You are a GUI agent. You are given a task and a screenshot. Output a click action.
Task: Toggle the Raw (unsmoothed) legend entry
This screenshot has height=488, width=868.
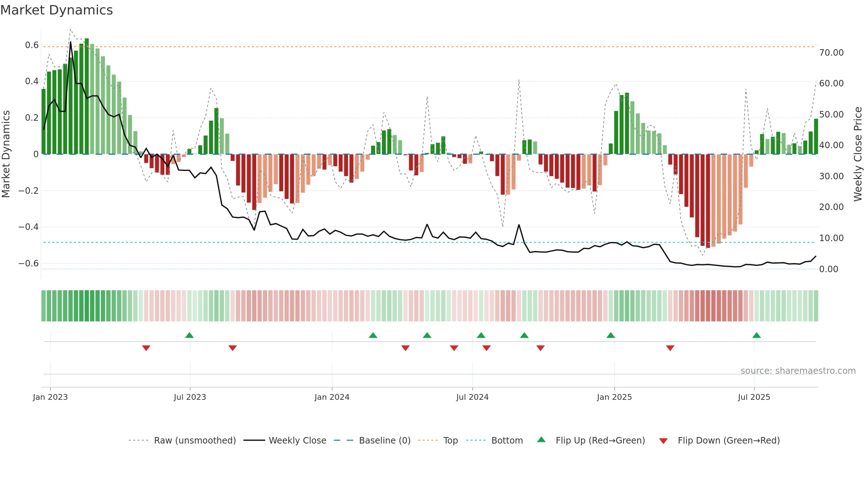coord(182,440)
